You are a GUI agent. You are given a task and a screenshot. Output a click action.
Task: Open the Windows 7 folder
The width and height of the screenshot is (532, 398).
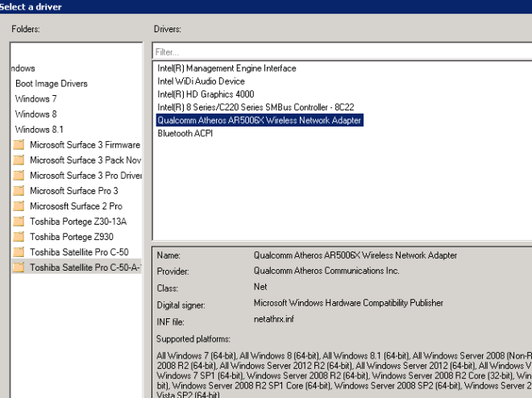35,99
